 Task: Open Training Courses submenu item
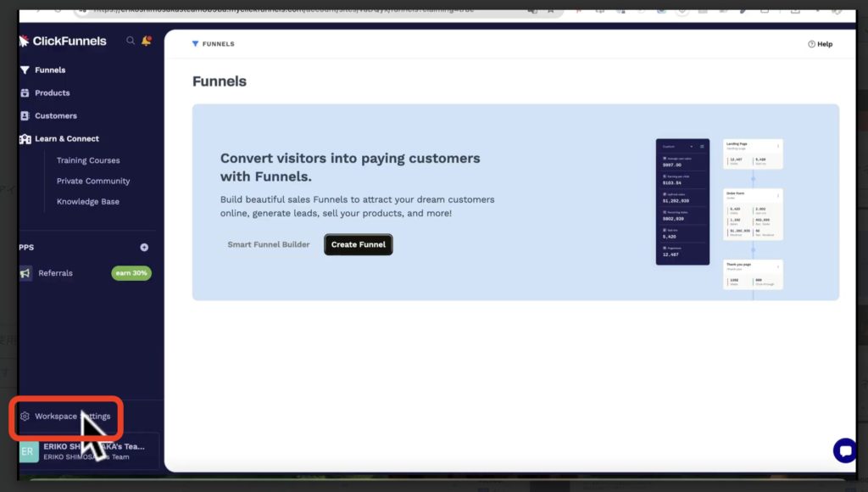point(88,160)
